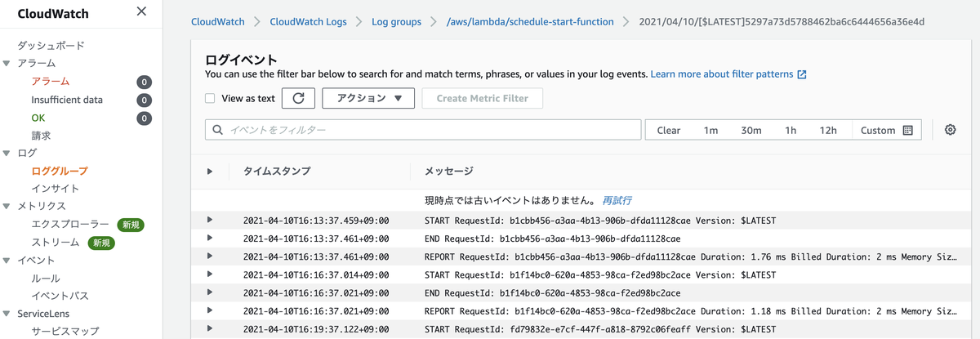Click タイムスタンプ column header
Viewport: 980px width, 339px height.
point(277,172)
